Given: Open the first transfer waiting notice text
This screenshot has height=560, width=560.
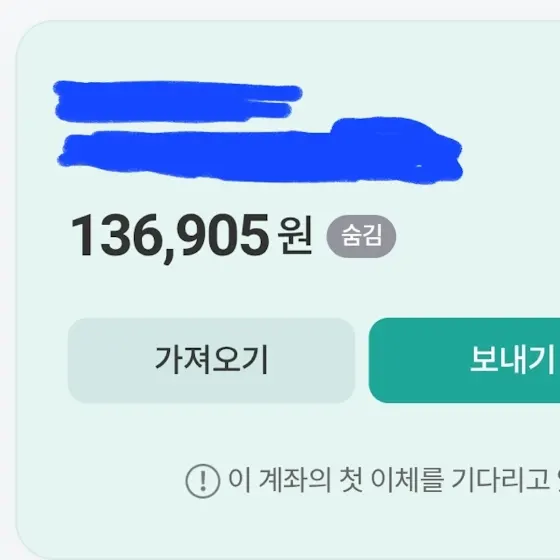Looking at the screenshot, I should tap(394, 480).
